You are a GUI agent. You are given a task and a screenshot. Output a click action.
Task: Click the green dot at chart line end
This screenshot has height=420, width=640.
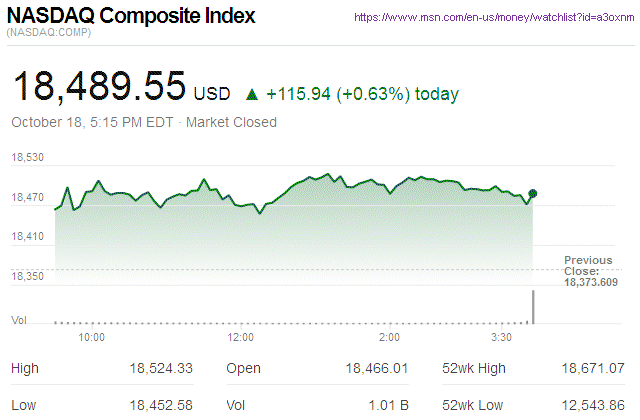click(x=533, y=193)
